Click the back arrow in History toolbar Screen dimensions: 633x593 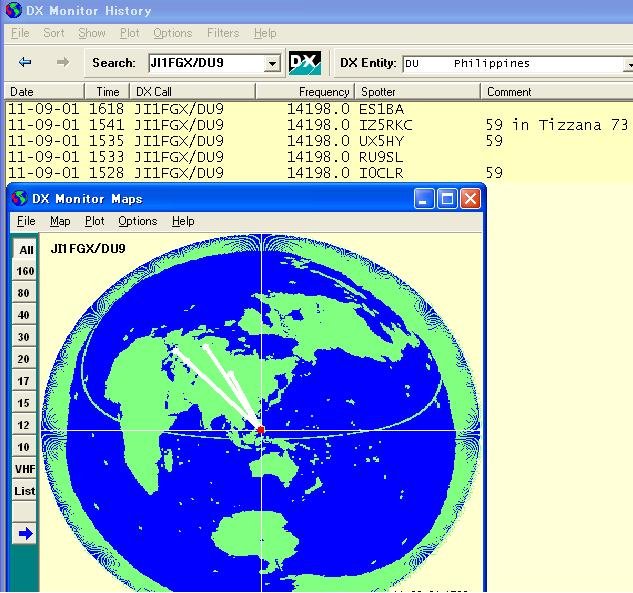(x=25, y=62)
